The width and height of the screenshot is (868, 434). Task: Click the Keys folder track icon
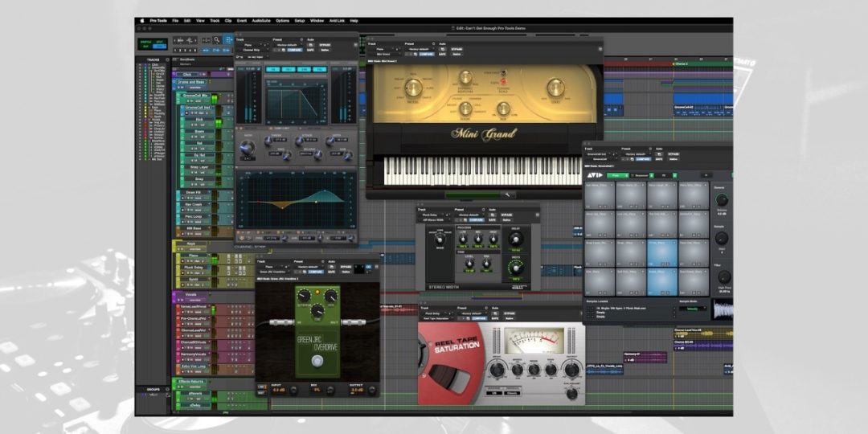coord(174,242)
